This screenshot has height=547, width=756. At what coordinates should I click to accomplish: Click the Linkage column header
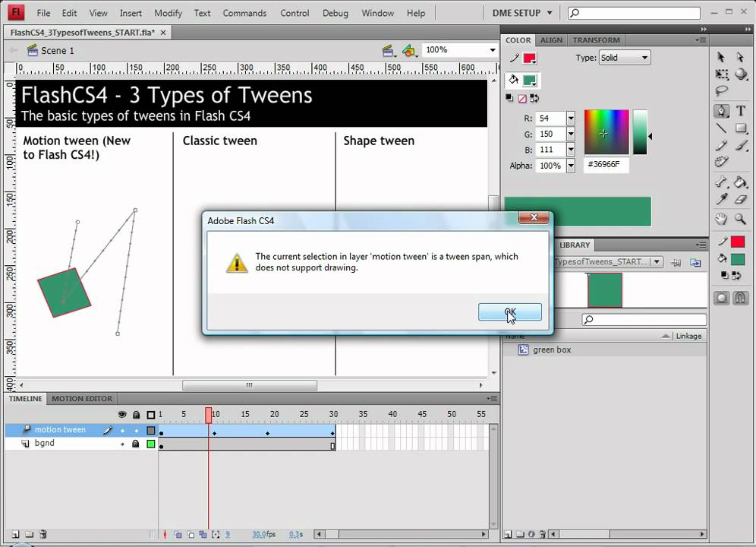(688, 336)
